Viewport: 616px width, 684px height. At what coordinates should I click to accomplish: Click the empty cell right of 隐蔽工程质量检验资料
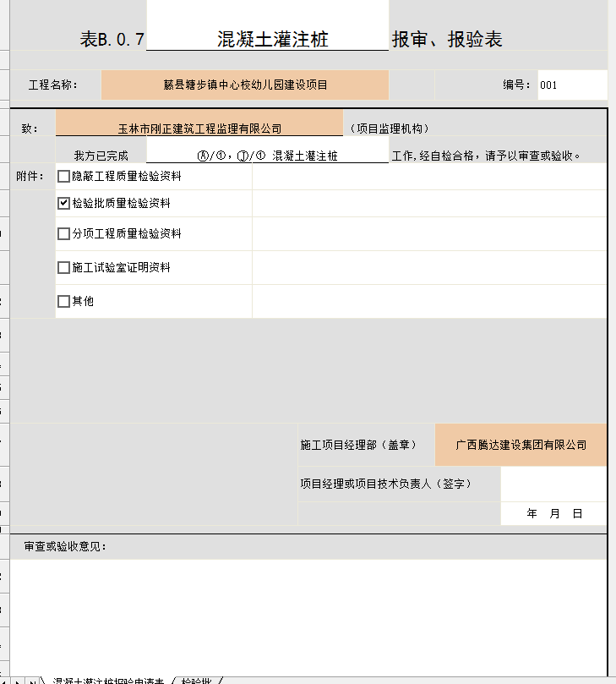429,177
